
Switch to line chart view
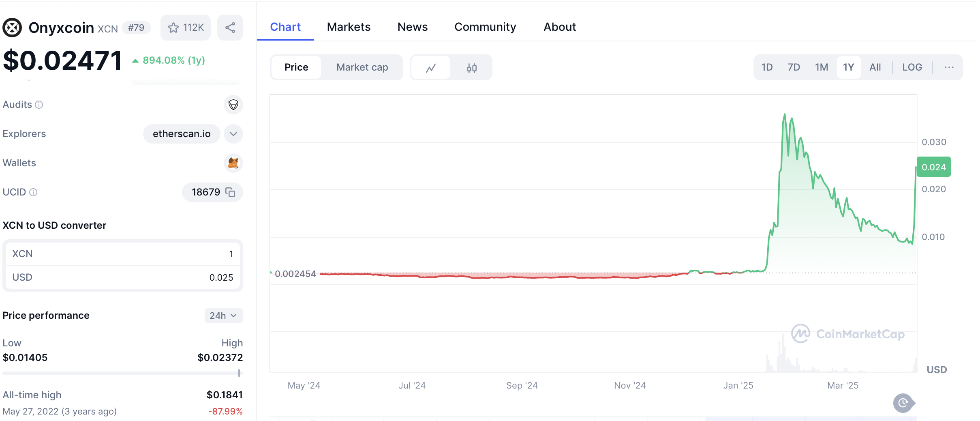[x=431, y=67]
